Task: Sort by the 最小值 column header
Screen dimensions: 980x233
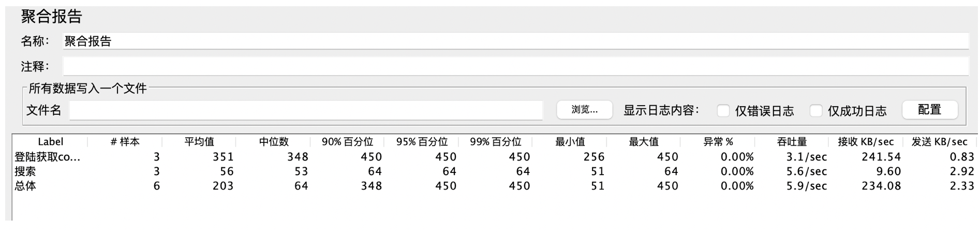Action: tap(570, 142)
